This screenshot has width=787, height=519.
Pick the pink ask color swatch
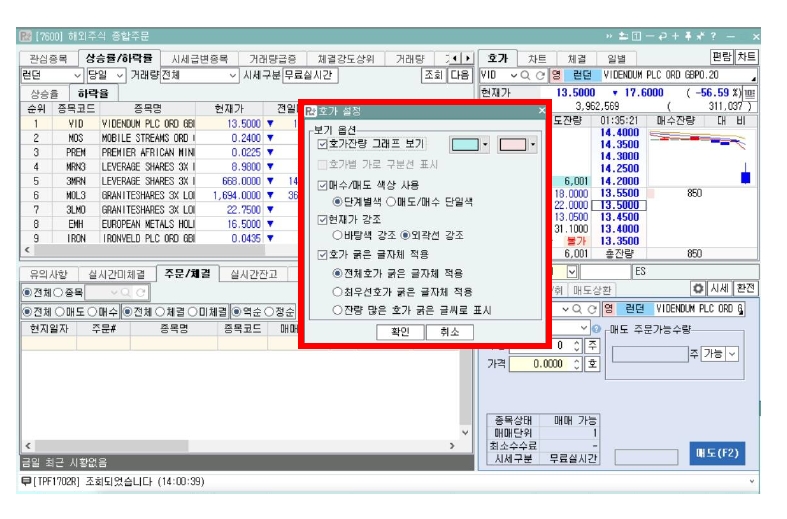[512, 145]
